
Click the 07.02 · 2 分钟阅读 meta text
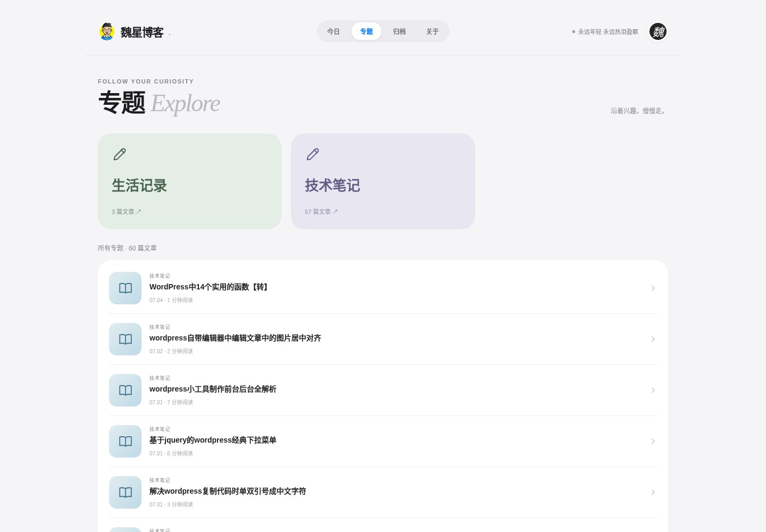[171, 351]
